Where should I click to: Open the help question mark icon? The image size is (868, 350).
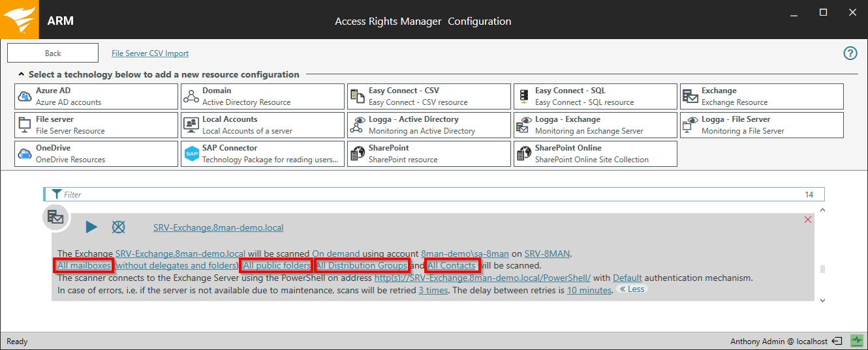[x=850, y=53]
